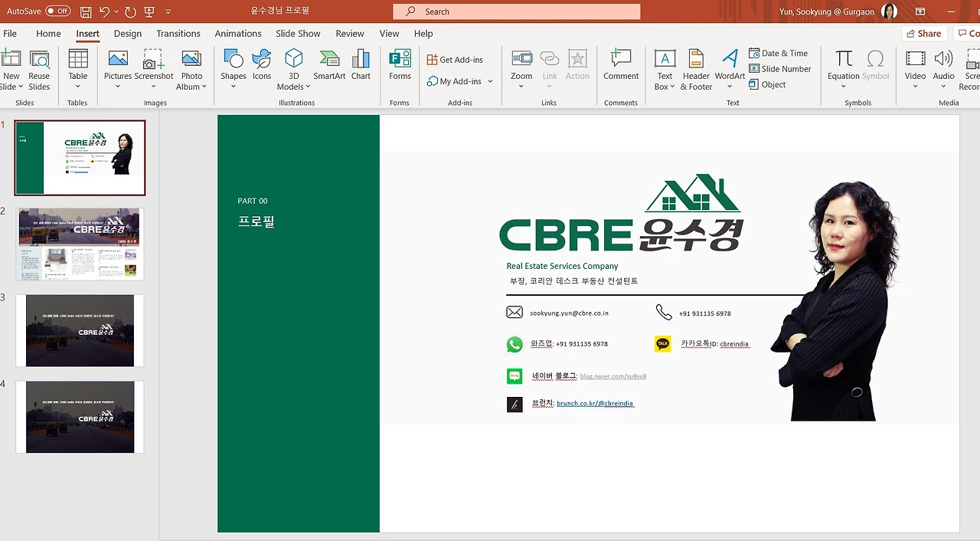Click the Share button
This screenshot has width=980, height=541.
click(x=923, y=34)
